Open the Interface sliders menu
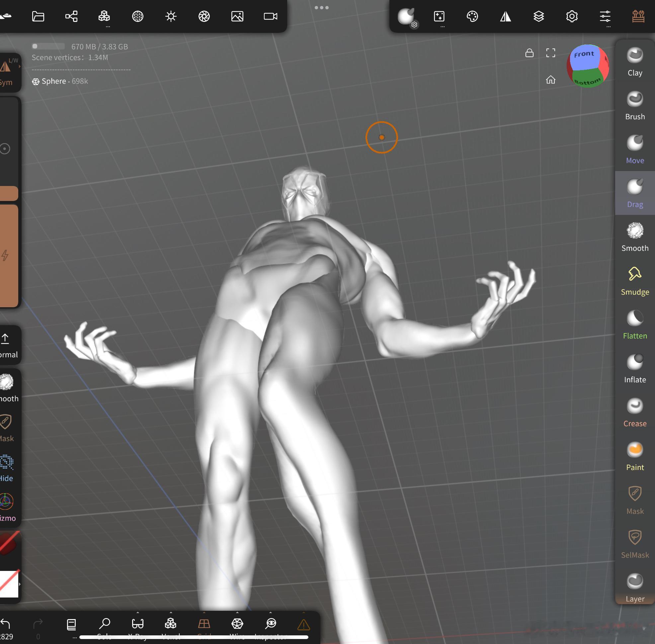655x644 pixels. 605,16
